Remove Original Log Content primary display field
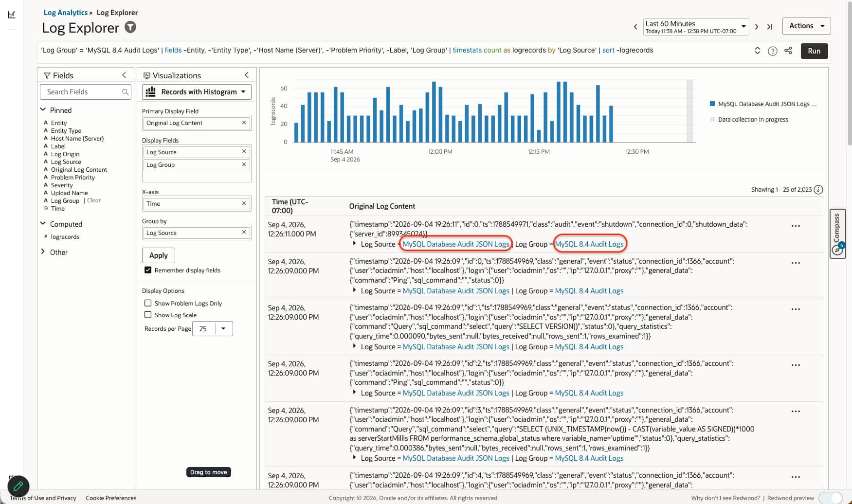The height and width of the screenshot is (504, 852). [244, 123]
